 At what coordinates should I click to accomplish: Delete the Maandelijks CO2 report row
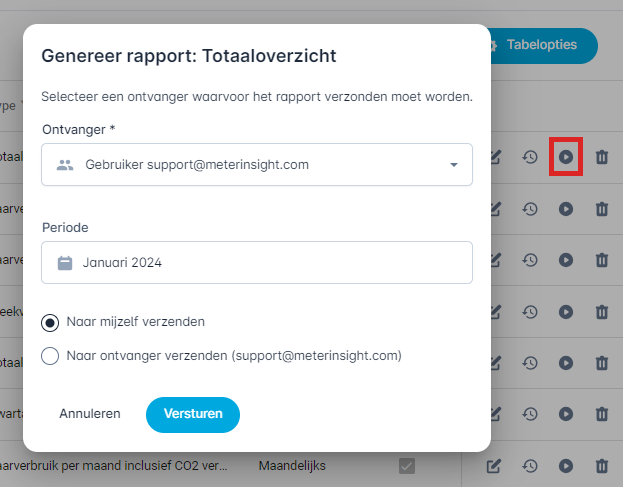pyautogui.click(x=602, y=466)
